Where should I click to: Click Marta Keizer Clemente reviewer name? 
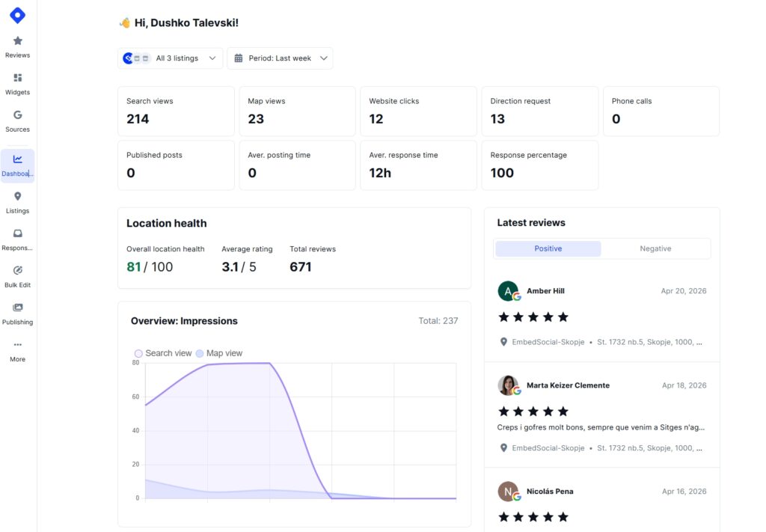point(568,385)
